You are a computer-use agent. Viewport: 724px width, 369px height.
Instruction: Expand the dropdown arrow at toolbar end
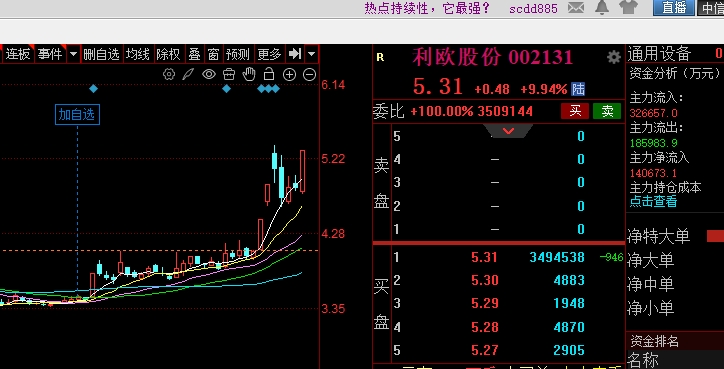pyautogui.click(x=312, y=54)
